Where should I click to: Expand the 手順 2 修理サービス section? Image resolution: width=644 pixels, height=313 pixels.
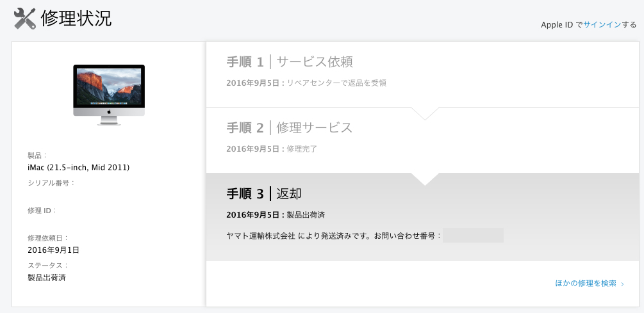pyautogui.click(x=422, y=140)
